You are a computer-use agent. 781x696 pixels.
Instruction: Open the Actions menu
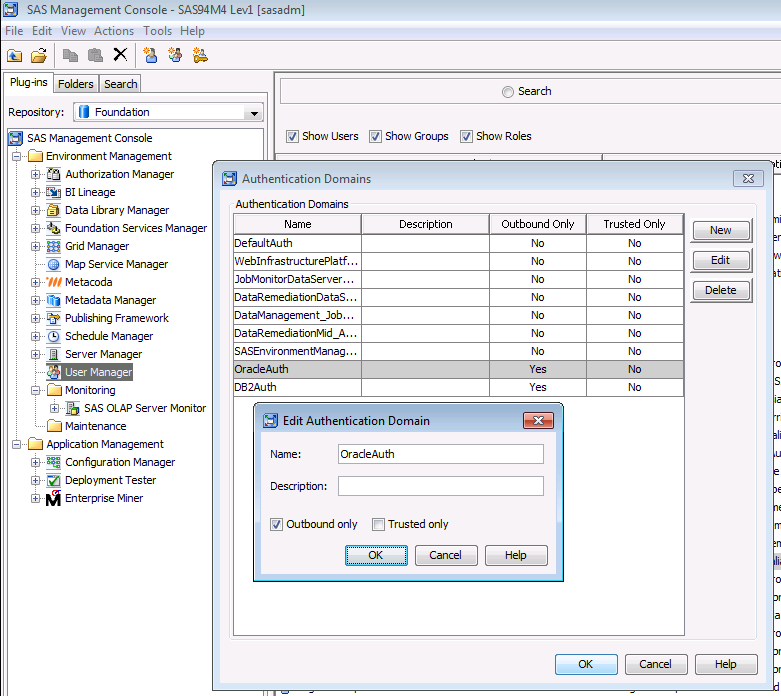pyautogui.click(x=113, y=31)
